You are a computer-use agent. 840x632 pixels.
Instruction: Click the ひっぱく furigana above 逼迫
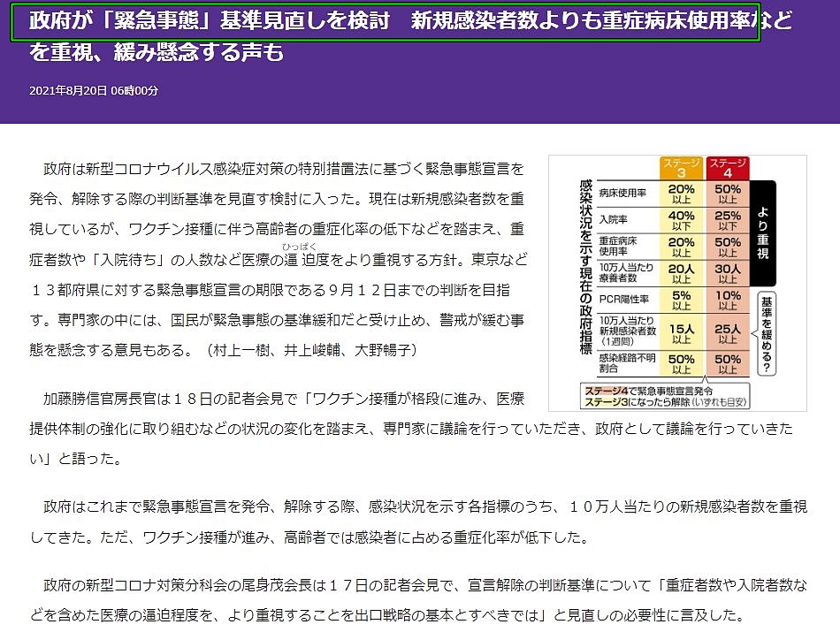299,247
